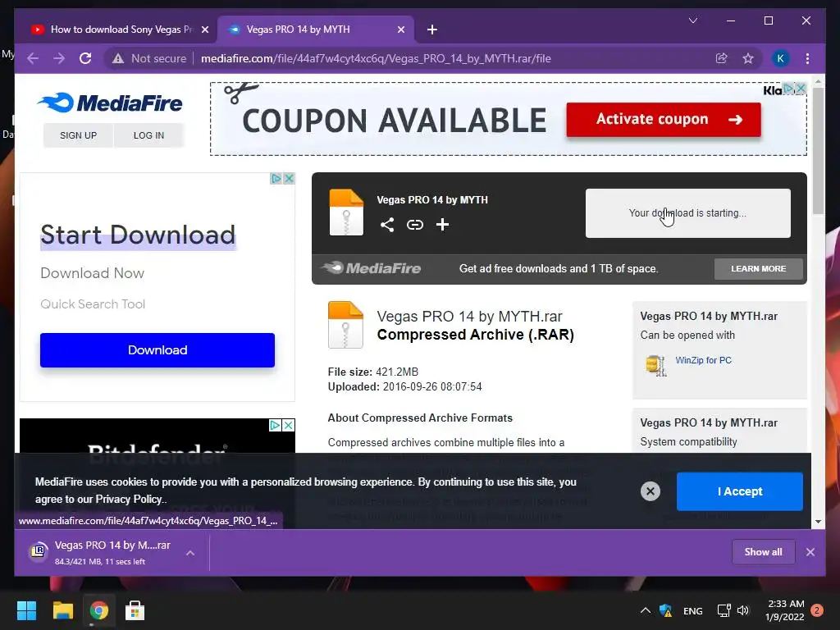Click the SIGN UP button

(78, 135)
